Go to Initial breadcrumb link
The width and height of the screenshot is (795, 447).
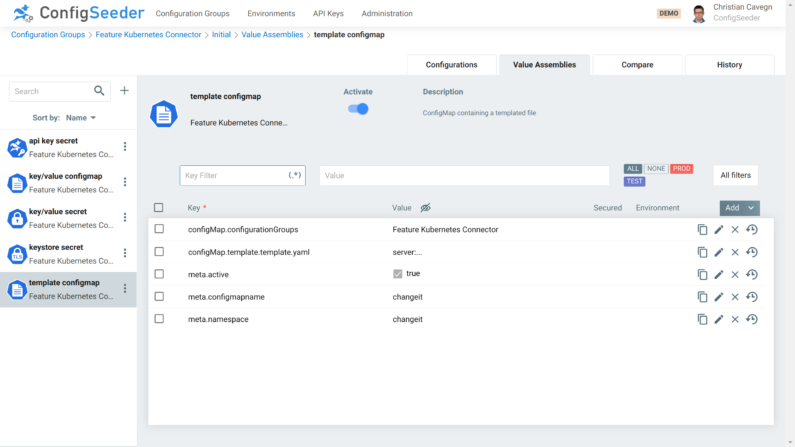point(221,34)
